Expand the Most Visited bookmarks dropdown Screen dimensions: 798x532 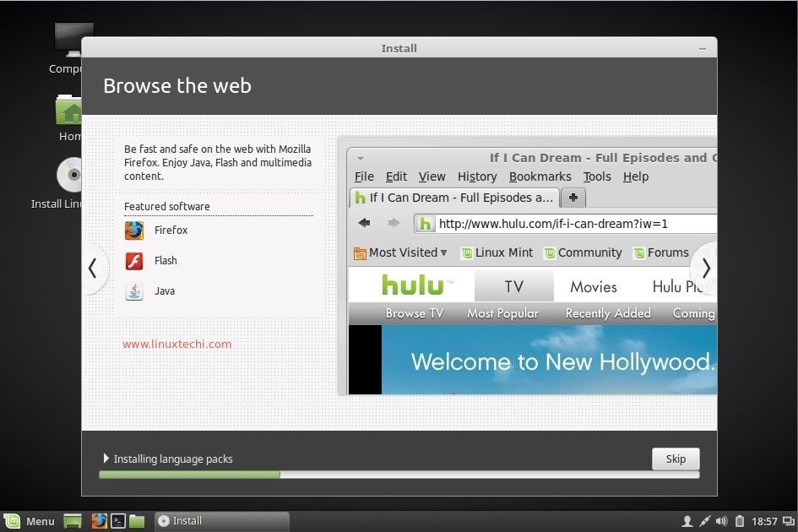[400, 252]
